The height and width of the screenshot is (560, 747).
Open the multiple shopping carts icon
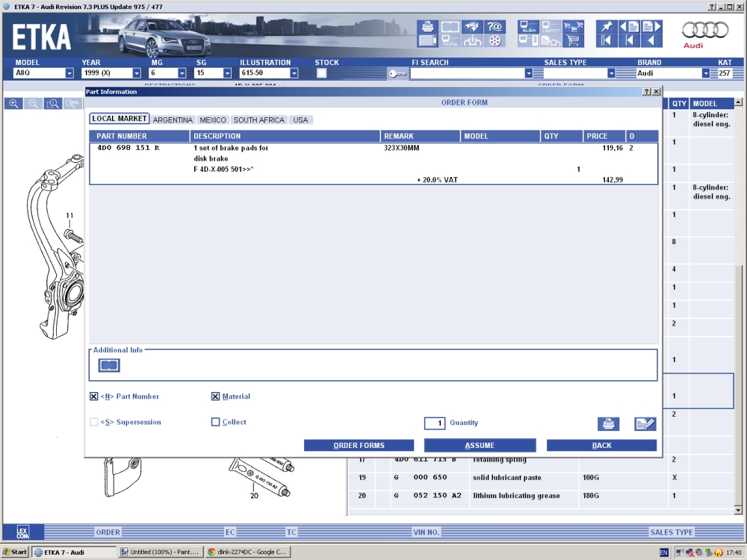(573, 26)
